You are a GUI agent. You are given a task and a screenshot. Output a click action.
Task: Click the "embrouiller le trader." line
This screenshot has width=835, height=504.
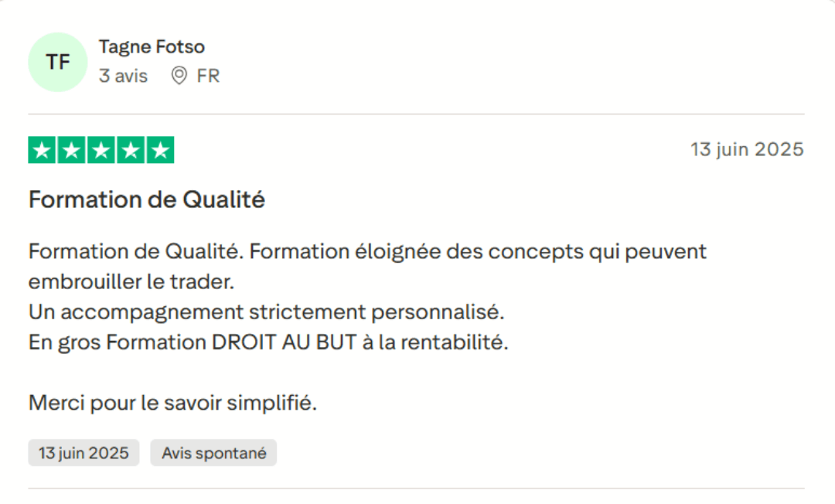[x=131, y=282]
